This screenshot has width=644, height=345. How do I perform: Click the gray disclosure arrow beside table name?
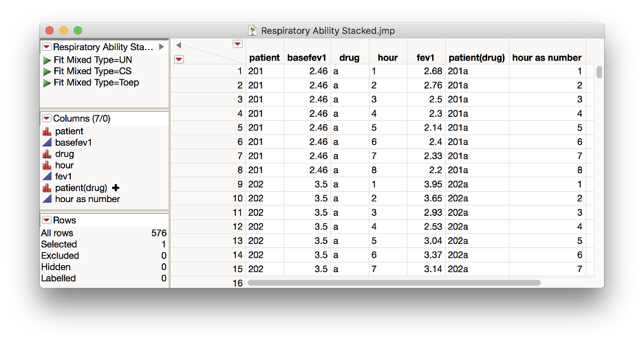pyautogui.click(x=162, y=47)
